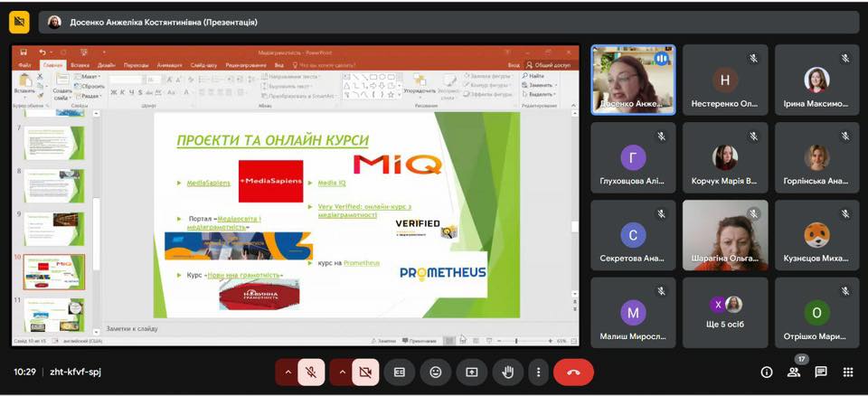Viewport: 868px width, 396px height.
Task: Open the Макет layout dropdown
Action: coord(89,77)
